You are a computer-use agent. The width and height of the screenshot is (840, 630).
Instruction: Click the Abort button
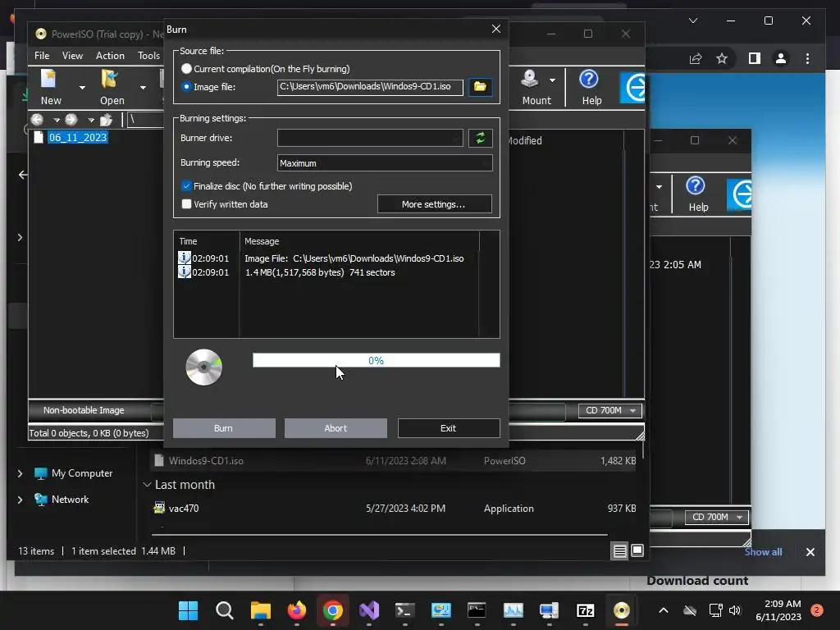pyautogui.click(x=336, y=428)
